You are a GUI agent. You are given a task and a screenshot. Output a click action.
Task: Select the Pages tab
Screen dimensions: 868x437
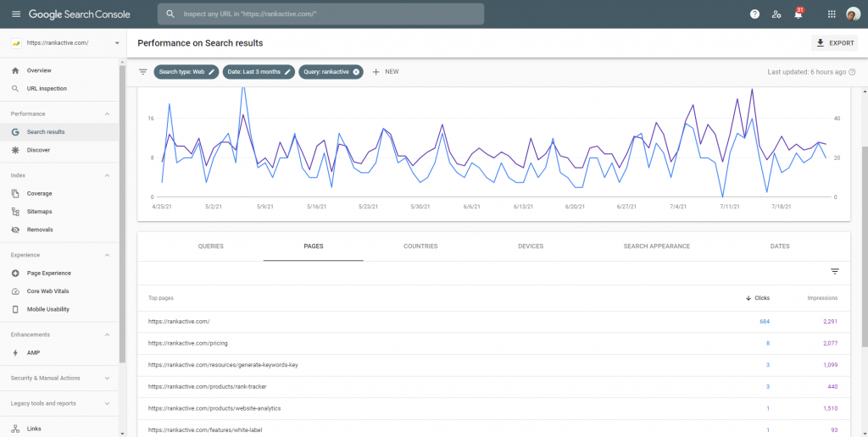pos(314,246)
